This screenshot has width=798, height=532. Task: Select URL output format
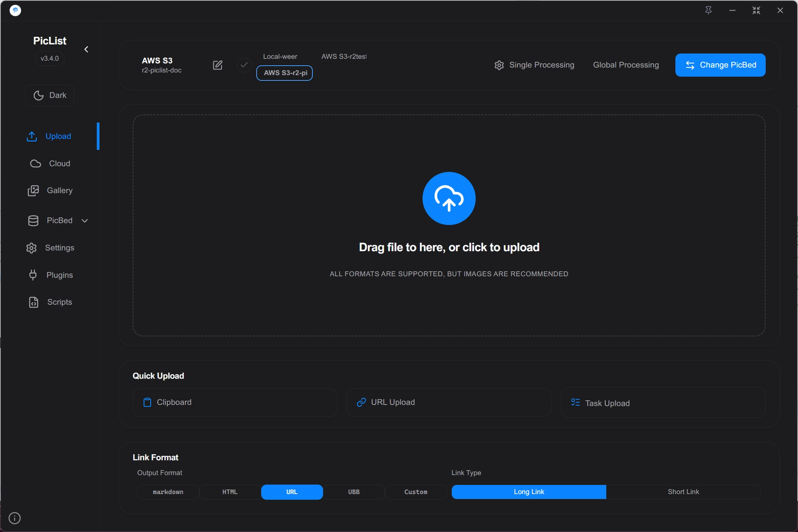tap(292, 492)
